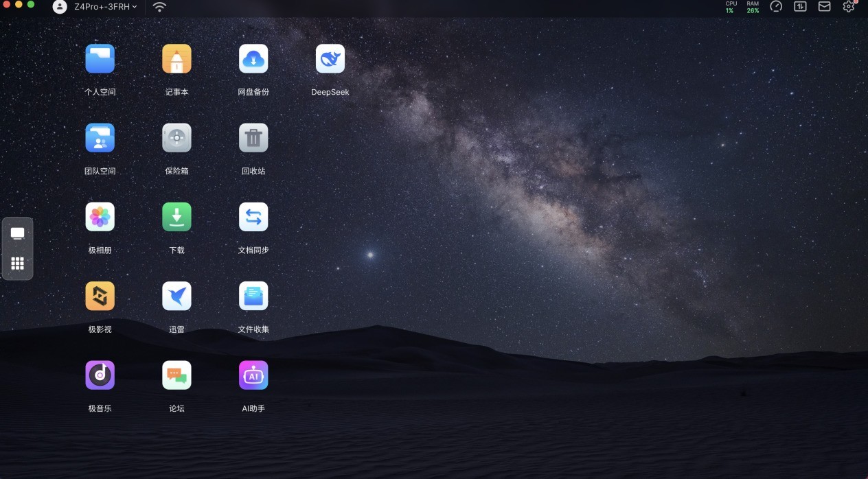Image resolution: width=868 pixels, height=479 pixels.
Task: Click the RAM 26% usage indicator
Action: tap(753, 7)
